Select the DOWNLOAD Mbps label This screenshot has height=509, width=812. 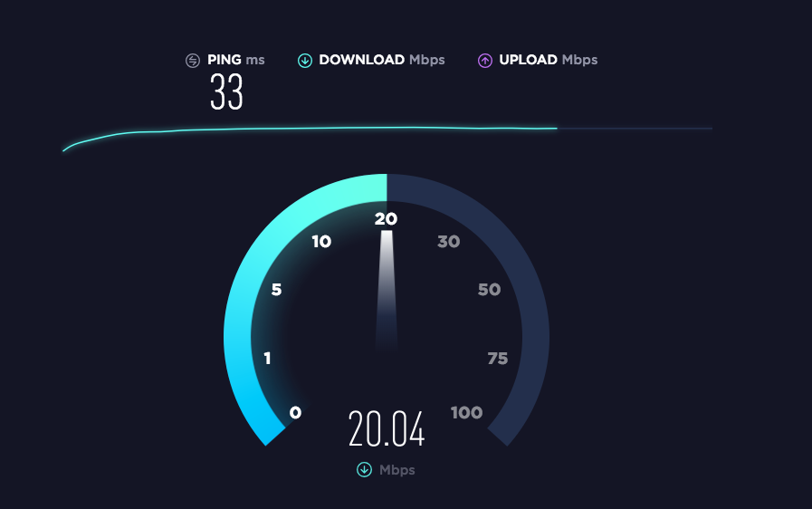click(382, 60)
